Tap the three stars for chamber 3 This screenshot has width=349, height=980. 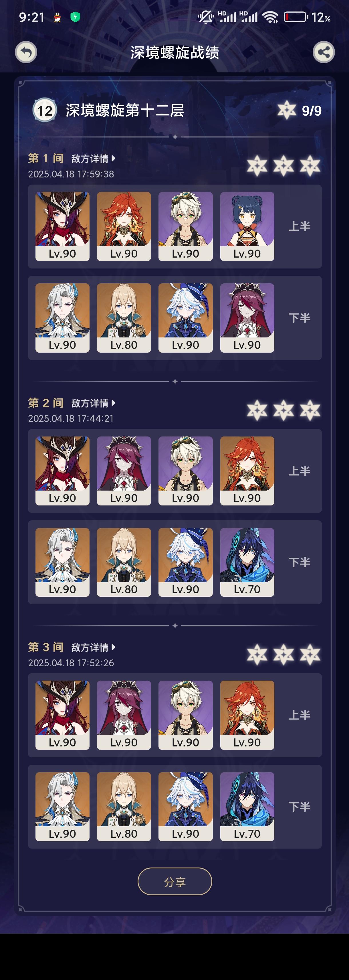pos(283,655)
